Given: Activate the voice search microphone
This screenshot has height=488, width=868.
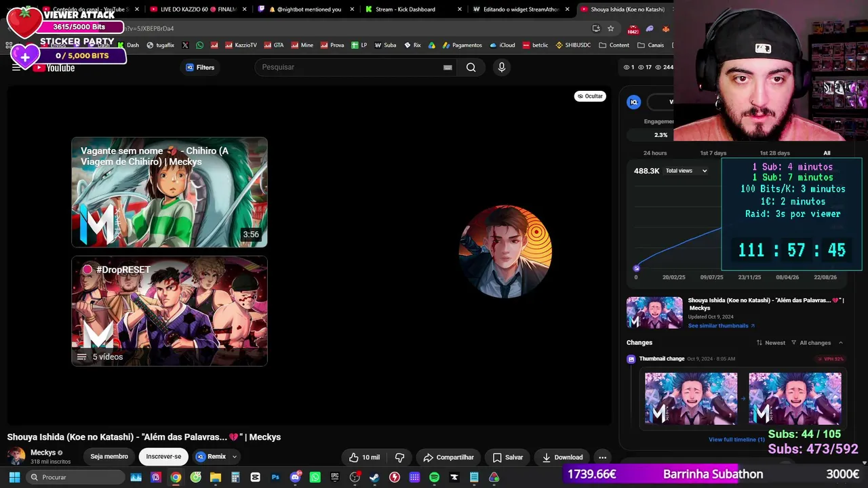Looking at the screenshot, I should 502,67.
